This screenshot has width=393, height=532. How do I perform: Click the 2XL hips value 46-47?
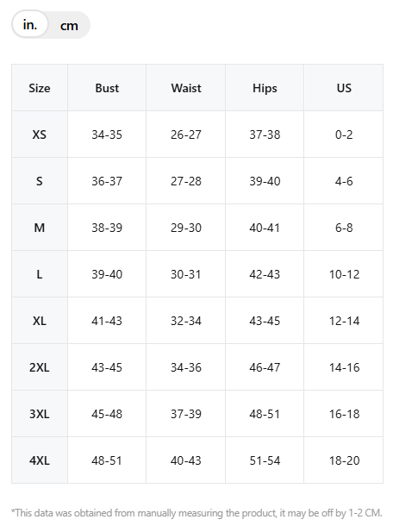point(265,367)
